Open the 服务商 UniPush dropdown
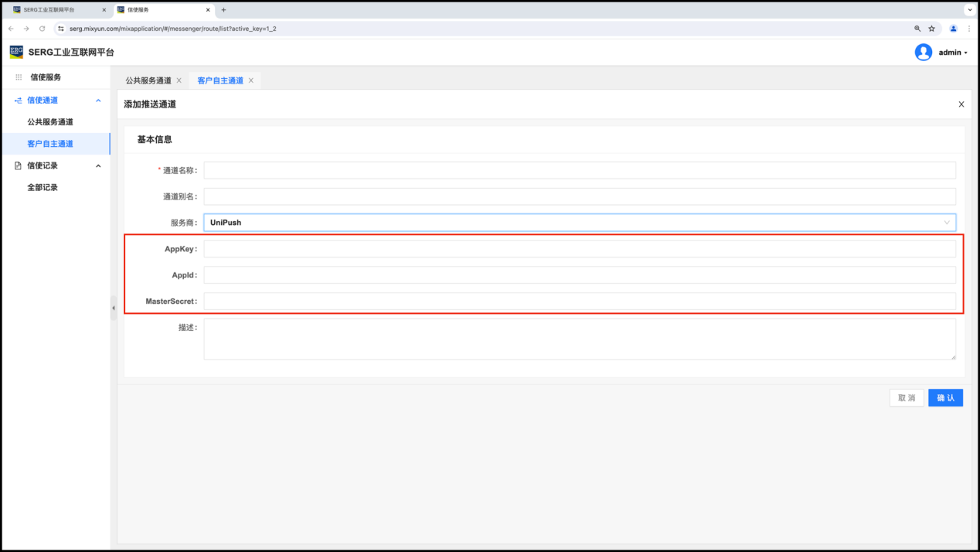Image resolution: width=980 pixels, height=552 pixels. (579, 223)
